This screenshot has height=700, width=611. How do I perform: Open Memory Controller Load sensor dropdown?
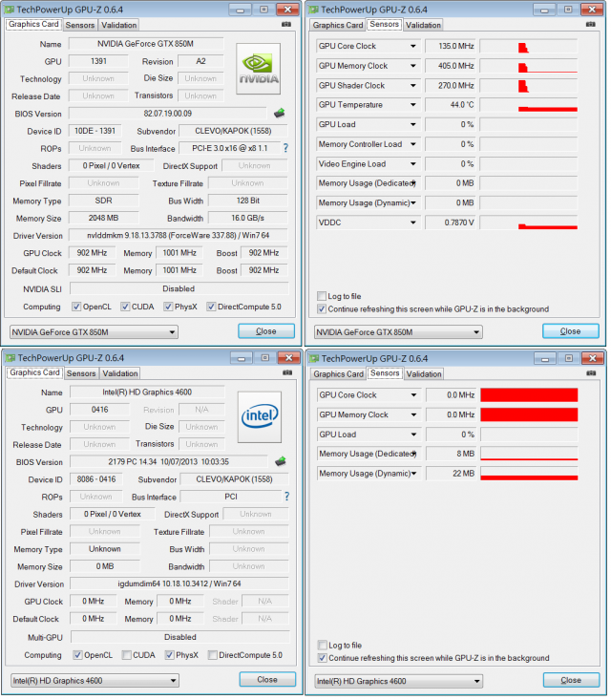(413, 144)
